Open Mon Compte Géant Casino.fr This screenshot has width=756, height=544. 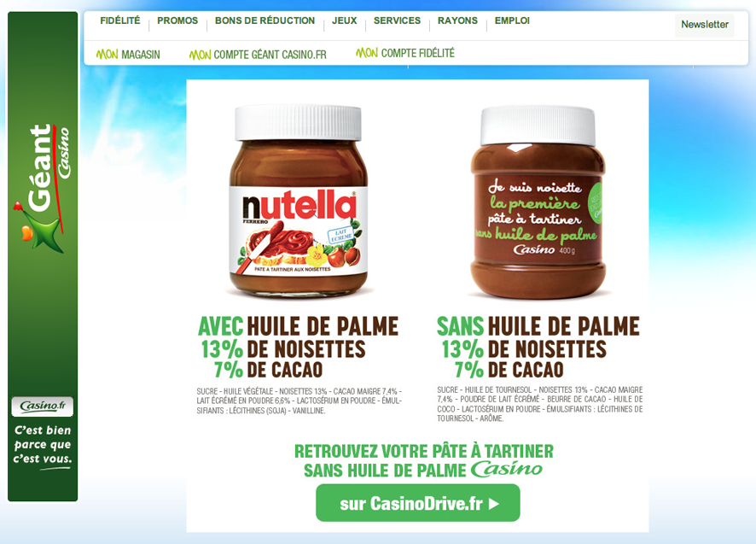[x=258, y=55]
